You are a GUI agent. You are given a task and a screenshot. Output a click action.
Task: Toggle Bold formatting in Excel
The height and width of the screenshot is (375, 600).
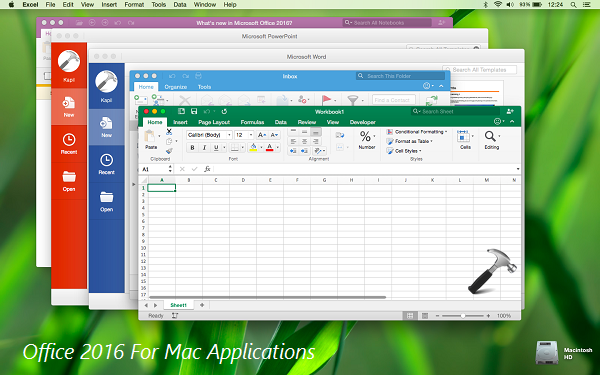(192, 148)
